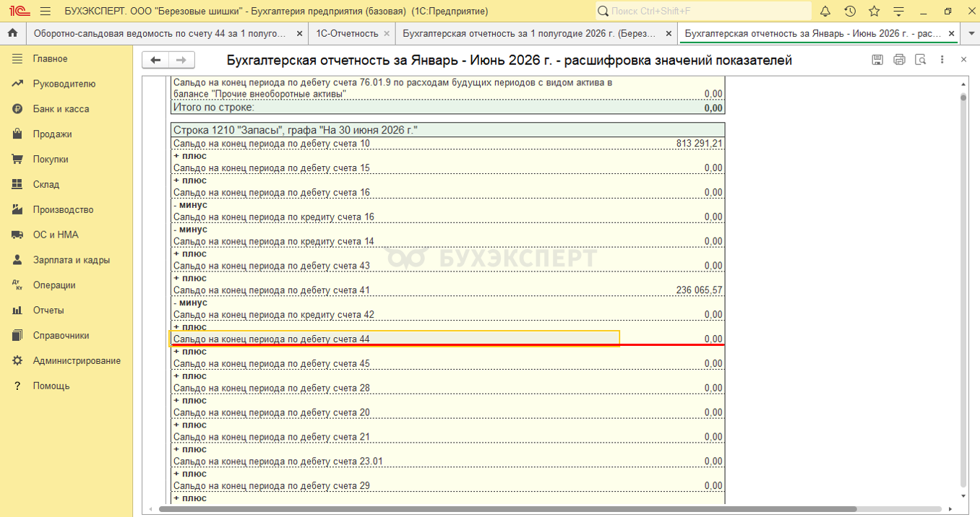Image resolution: width=980 pixels, height=517 pixels.
Task: Select the row for credit of account 16
Action: pos(448,217)
